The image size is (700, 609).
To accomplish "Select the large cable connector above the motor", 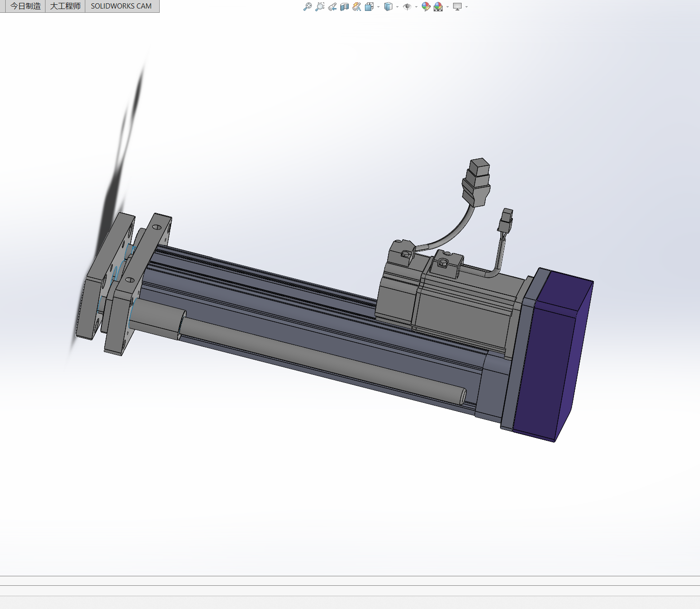I will (x=476, y=182).
